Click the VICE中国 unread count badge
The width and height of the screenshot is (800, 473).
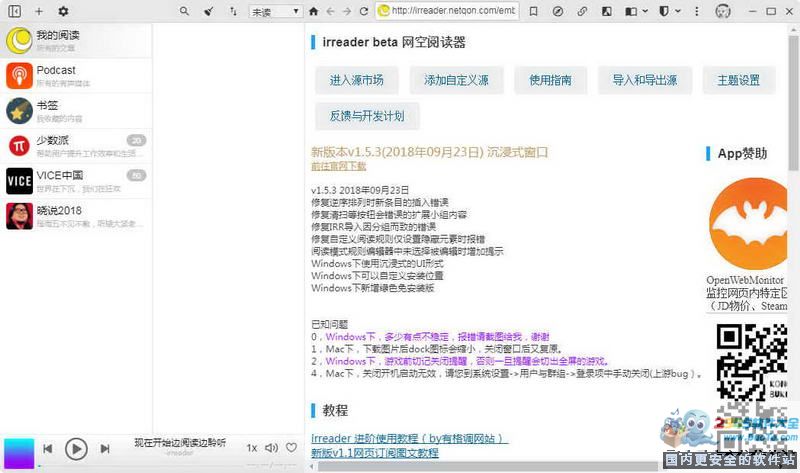coord(136,176)
